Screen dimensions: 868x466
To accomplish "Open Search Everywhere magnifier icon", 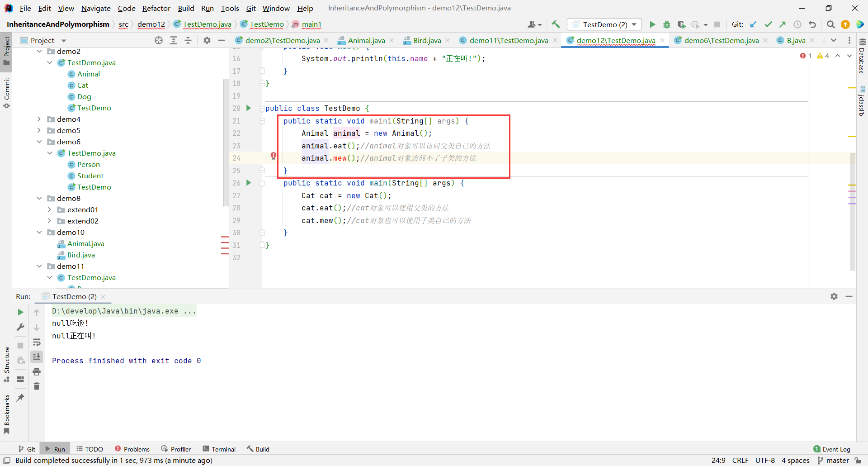I will point(830,24).
